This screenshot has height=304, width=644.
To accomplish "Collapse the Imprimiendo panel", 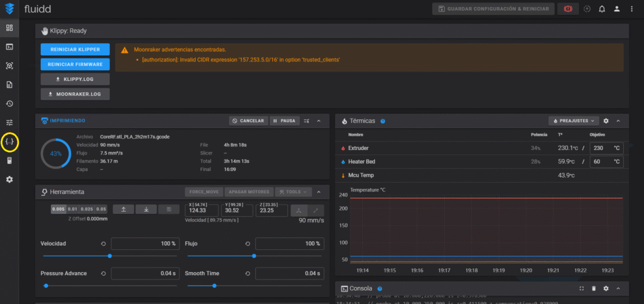I will [319, 121].
